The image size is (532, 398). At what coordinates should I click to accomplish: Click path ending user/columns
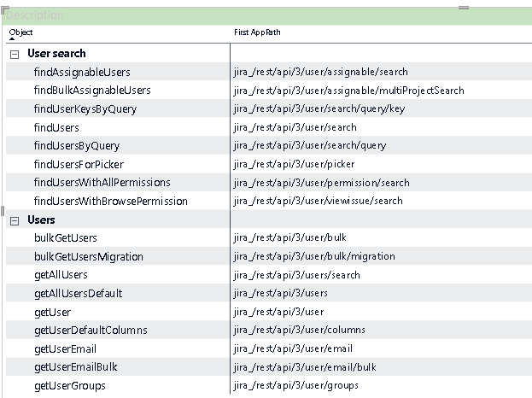click(x=300, y=330)
